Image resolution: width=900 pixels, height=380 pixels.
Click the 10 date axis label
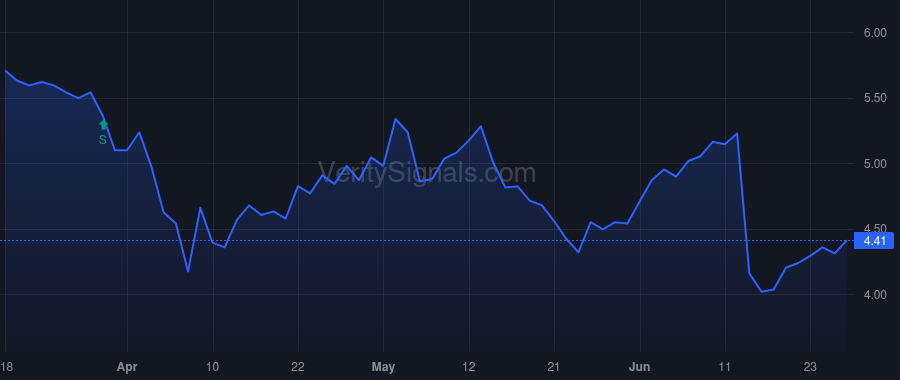pos(213,367)
